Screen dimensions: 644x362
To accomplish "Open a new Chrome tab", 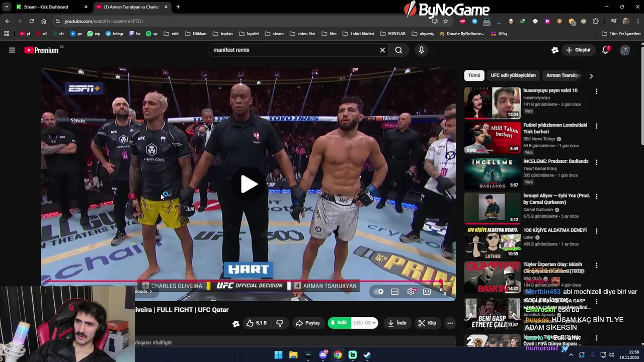I will 178,7.
